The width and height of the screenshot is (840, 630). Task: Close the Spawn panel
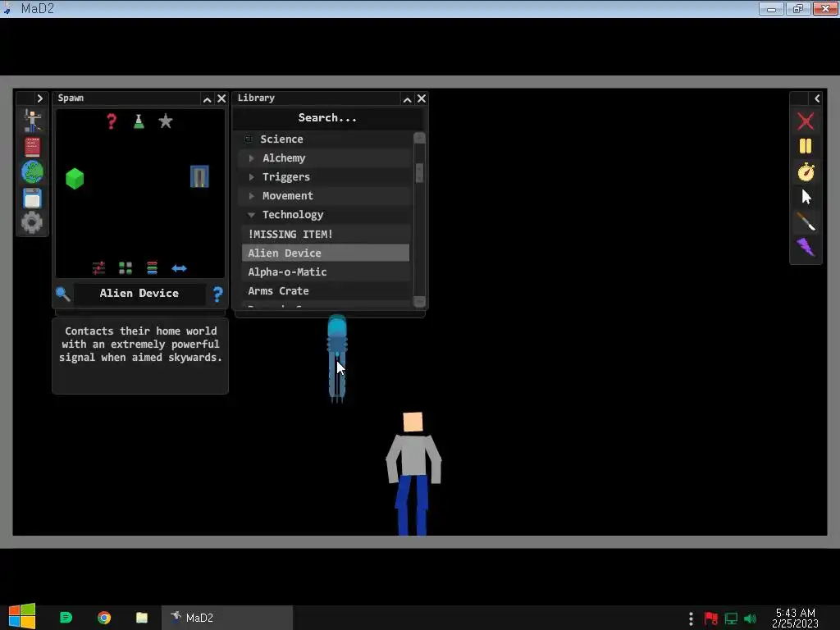coord(221,98)
